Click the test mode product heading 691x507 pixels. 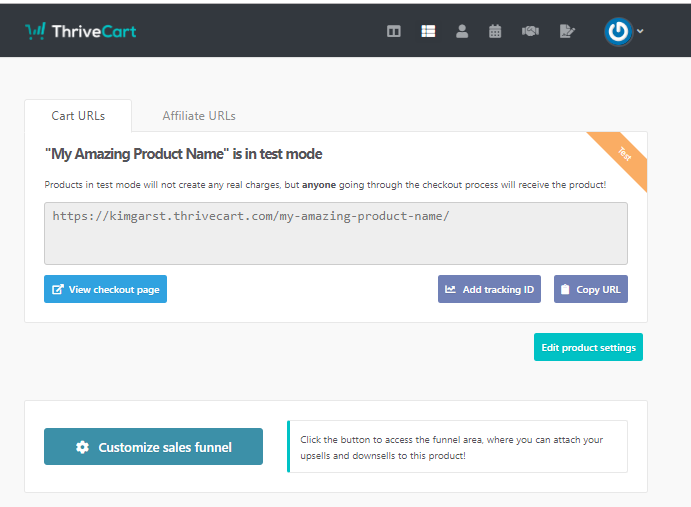183,154
